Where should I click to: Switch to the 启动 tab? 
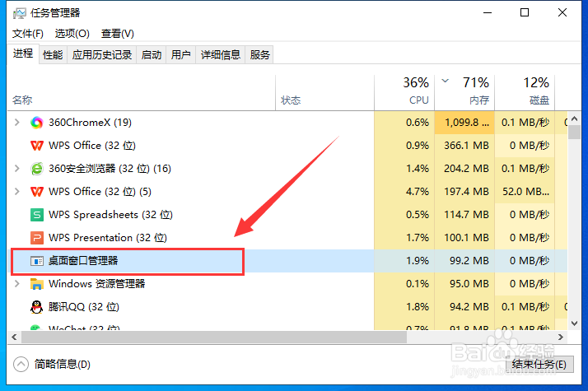(x=152, y=55)
